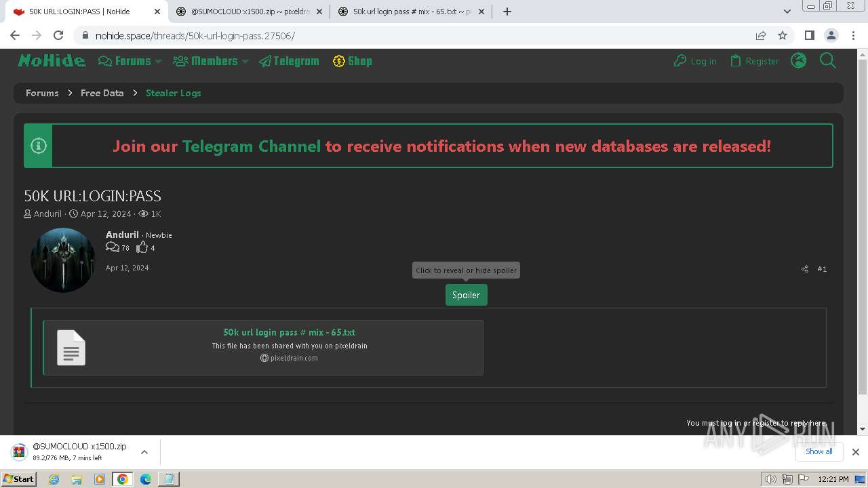Launch Internet Explorer from the taskbar
The image size is (868, 488).
[x=54, y=479]
